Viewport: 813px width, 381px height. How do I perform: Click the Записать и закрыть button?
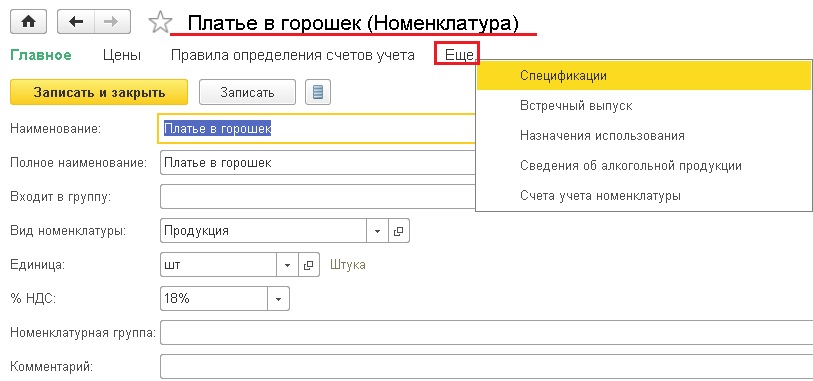99,92
